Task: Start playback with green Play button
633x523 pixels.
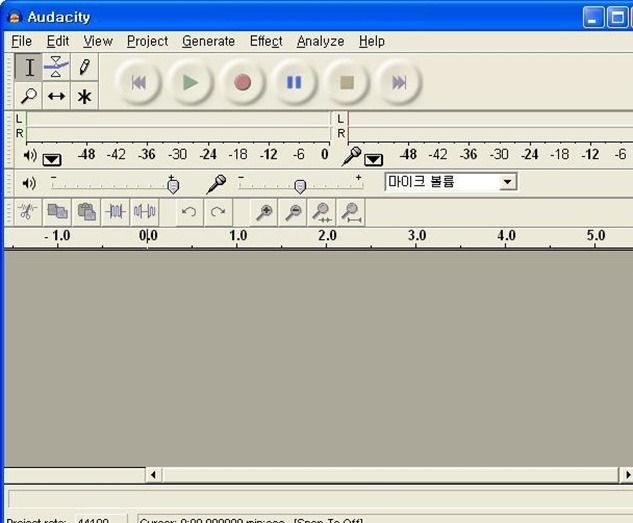Action: tap(190, 83)
